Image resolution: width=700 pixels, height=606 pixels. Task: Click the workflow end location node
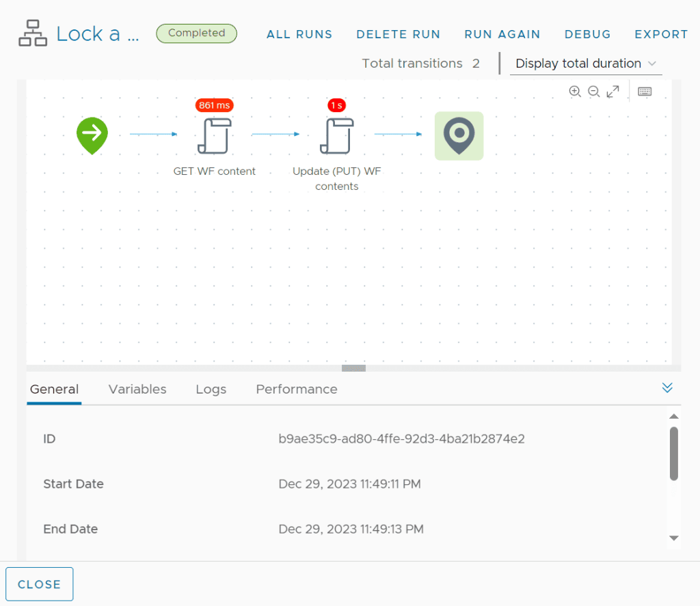coord(459,136)
